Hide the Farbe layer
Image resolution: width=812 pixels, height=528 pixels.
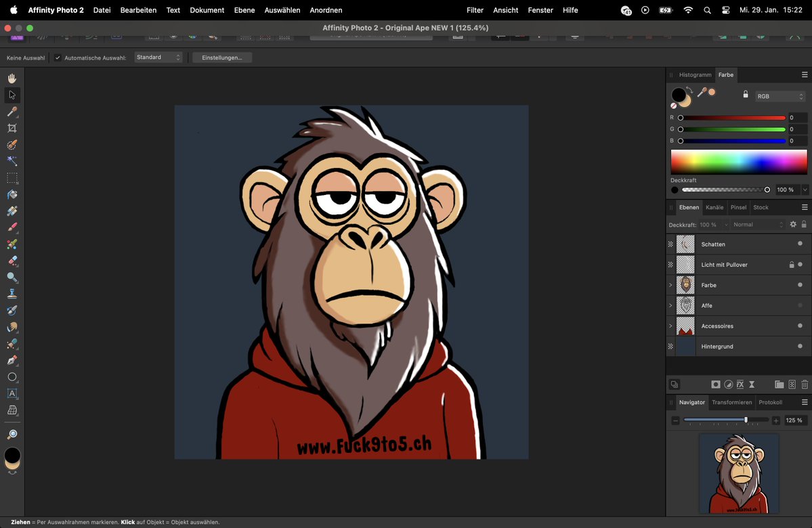tap(800, 285)
